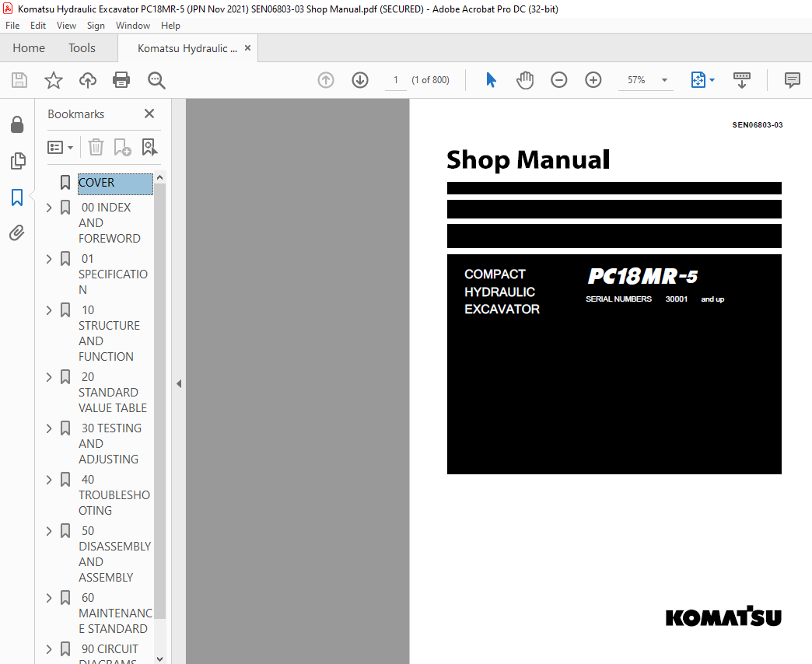Add new bookmark icon
812x664 pixels.
(x=122, y=147)
